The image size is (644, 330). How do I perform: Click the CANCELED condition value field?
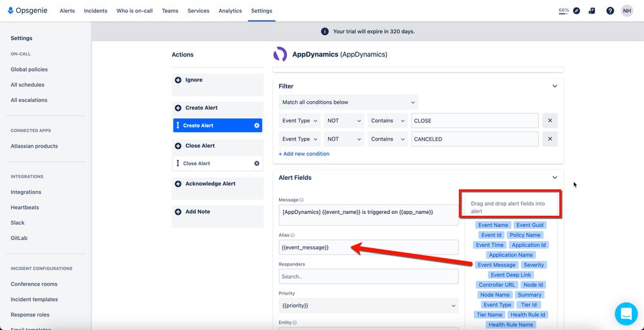(475, 139)
